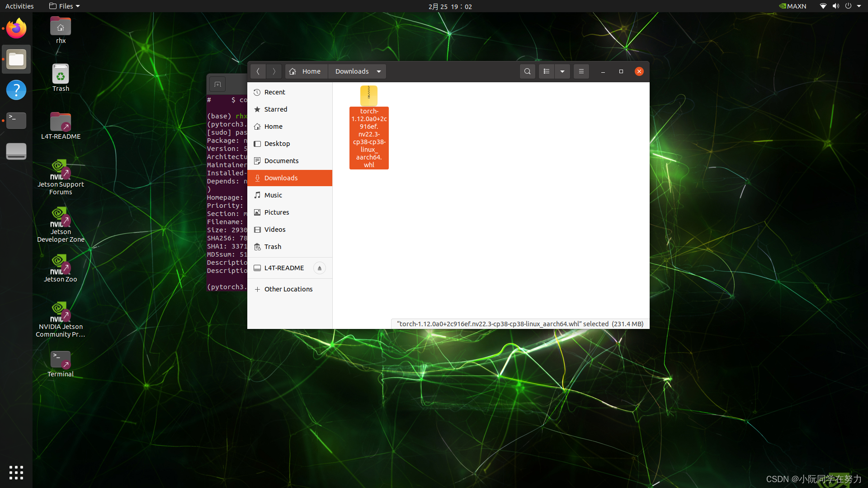Click Activities in the top bar
The width and height of the screenshot is (868, 488).
[19, 6]
